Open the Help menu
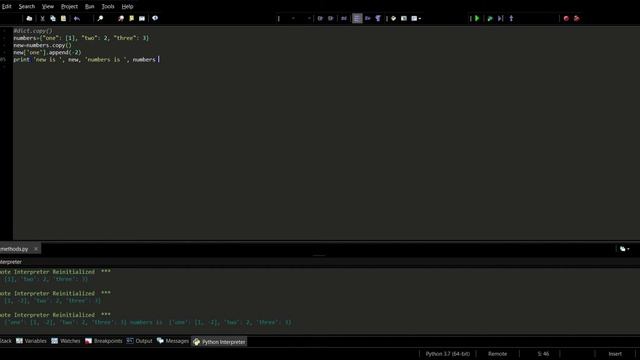The height and width of the screenshot is (360, 640). point(127,7)
